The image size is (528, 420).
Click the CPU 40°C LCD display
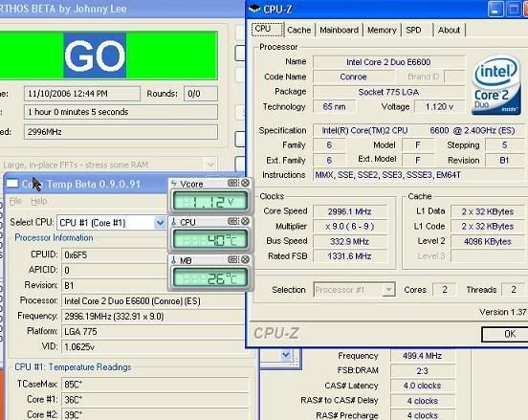[210, 240]
